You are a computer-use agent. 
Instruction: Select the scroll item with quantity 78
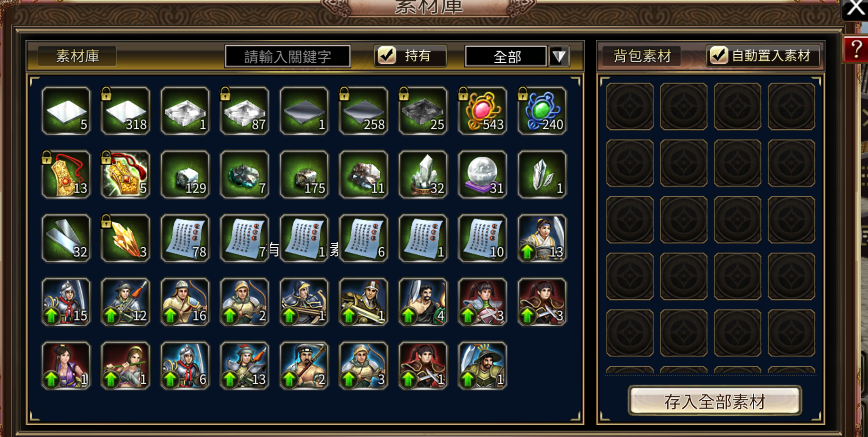click(x=185, y=238)
